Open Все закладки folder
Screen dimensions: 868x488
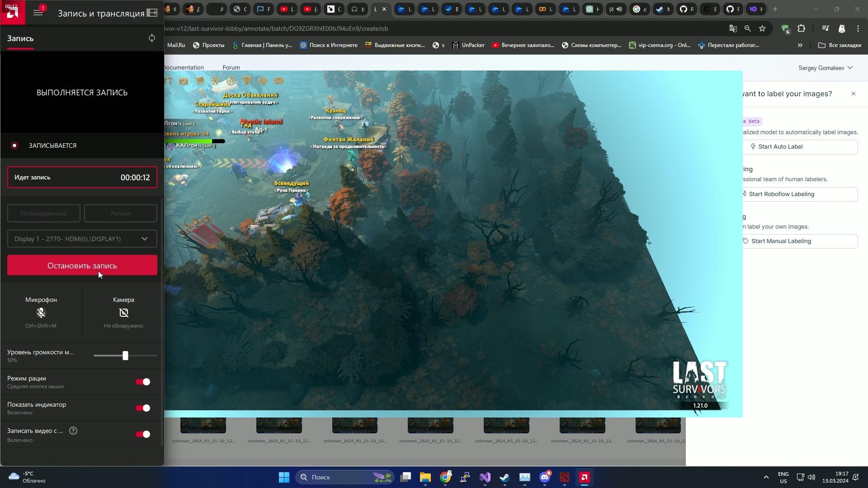click(x=840, y=45)
